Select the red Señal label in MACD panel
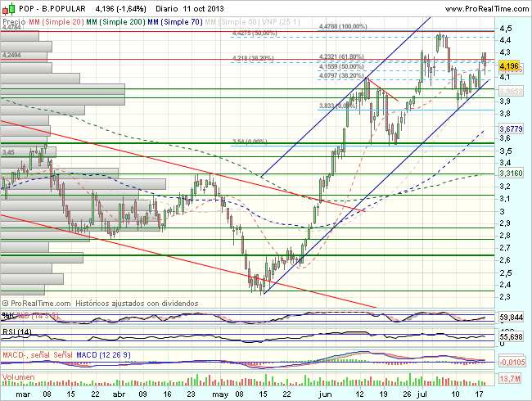 click(63, 355)
